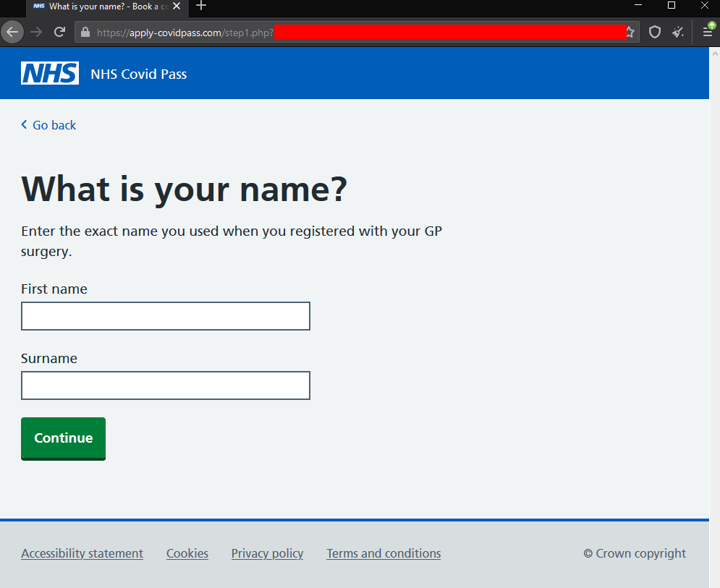The image size is (720, 588).
Task: Open a new tab with plus button
Action: 201,6
